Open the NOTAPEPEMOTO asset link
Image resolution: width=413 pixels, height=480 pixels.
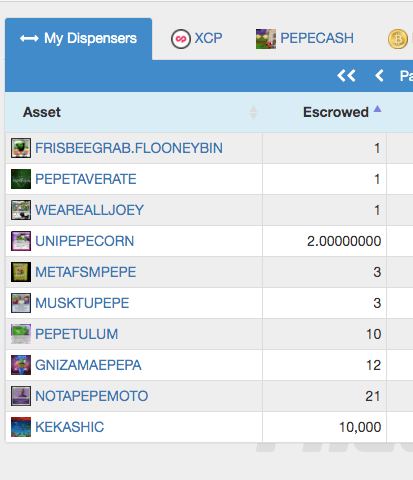(92, 396)
